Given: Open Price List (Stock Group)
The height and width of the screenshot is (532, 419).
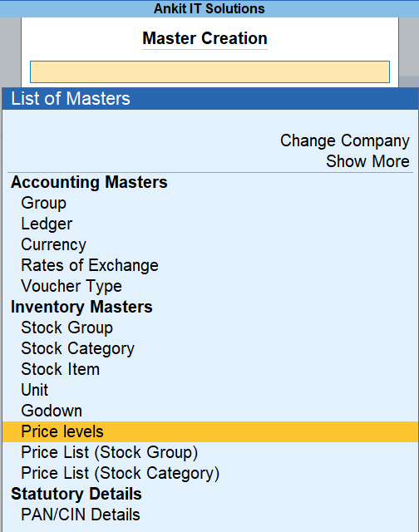Looking at the screenshot, I should tap(109, 452).
